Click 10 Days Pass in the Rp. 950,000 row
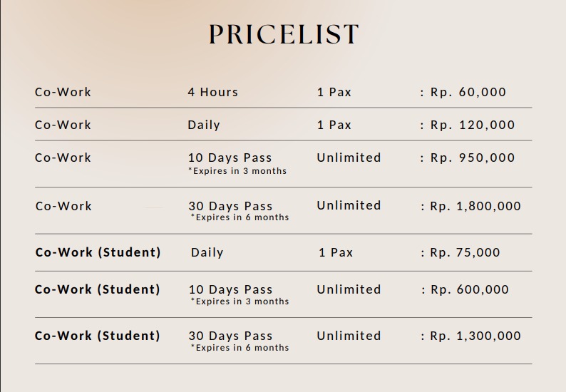The height and width of the screenshot is (392, 566). tap(230, 158)
